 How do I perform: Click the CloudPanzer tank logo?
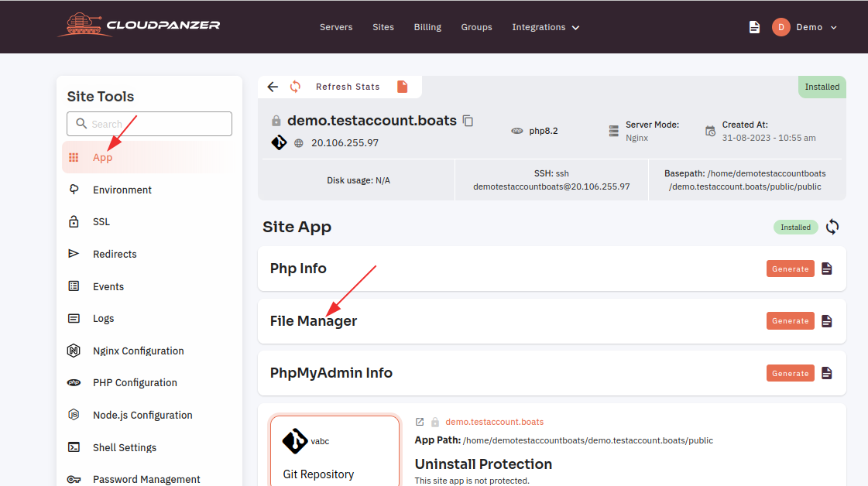pos(139,26)
